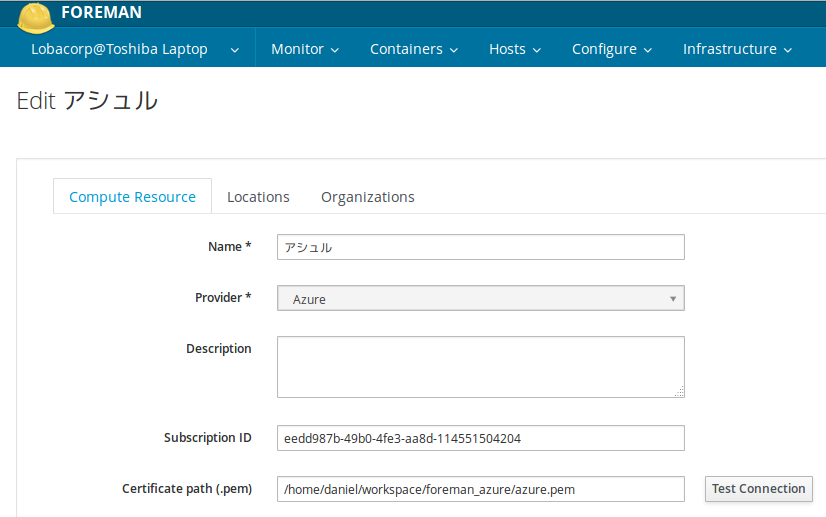Viewport: 826px width, 517px height.
Task: Open the Lobacorp@Toshiba Laptop context selector
Action: (x=135, y=49)
